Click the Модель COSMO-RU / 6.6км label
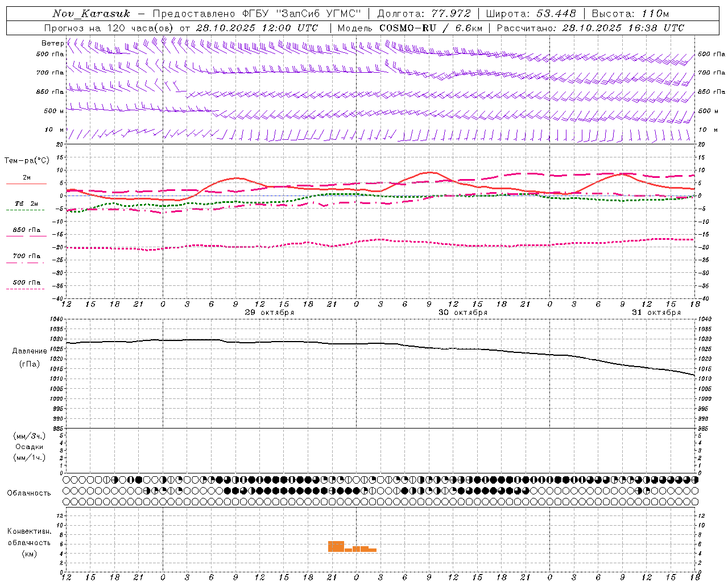728x582 pixels. (x=410, y=28)
